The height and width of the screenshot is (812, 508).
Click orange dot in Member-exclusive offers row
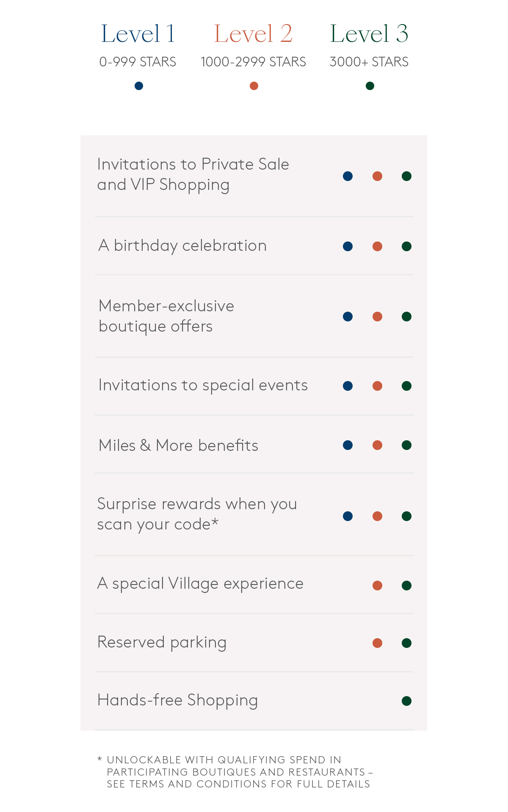[377, 316]
